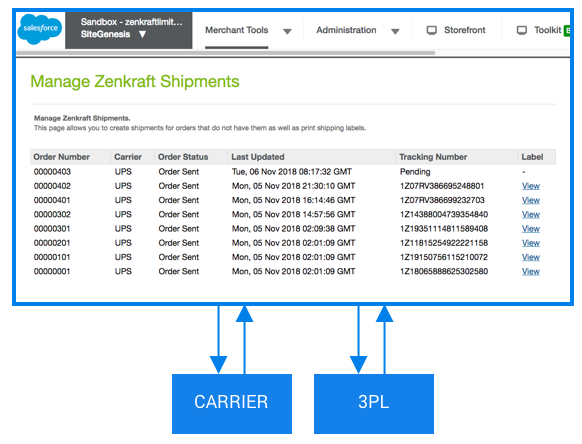Click the timestamp Mon, 05 Nov 2018 14:57:56 GMT
The width and height of the screenshot is (582, 444).
pos(294,215)
